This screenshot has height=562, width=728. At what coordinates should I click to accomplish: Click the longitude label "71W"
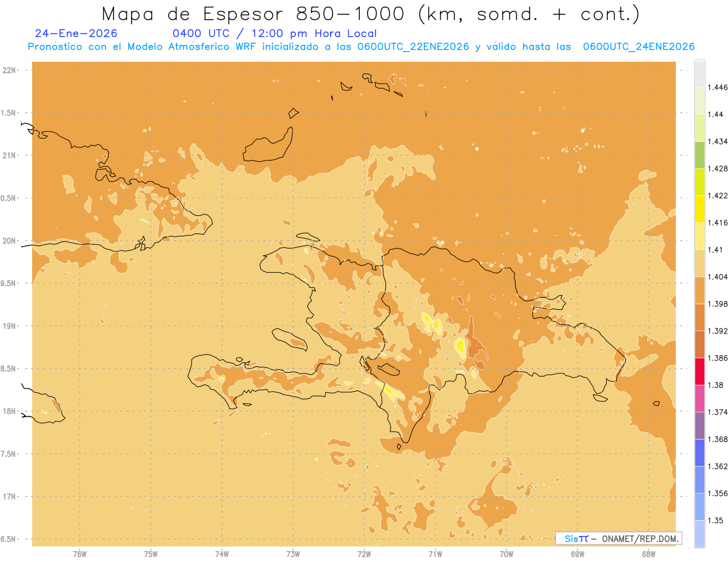click(435, 554)
